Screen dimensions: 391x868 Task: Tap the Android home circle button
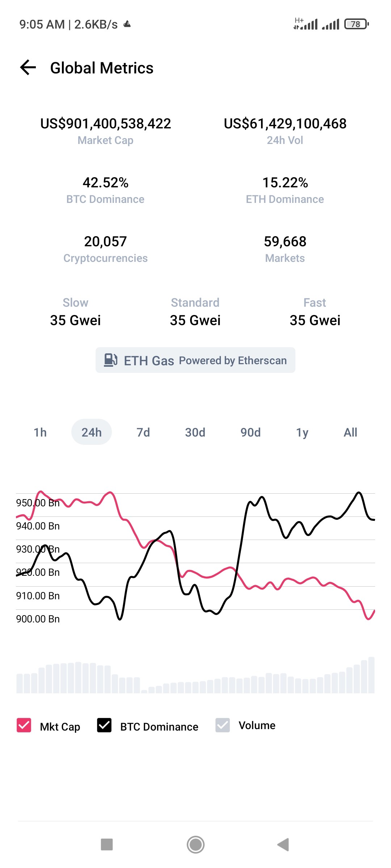coord(195,844)
